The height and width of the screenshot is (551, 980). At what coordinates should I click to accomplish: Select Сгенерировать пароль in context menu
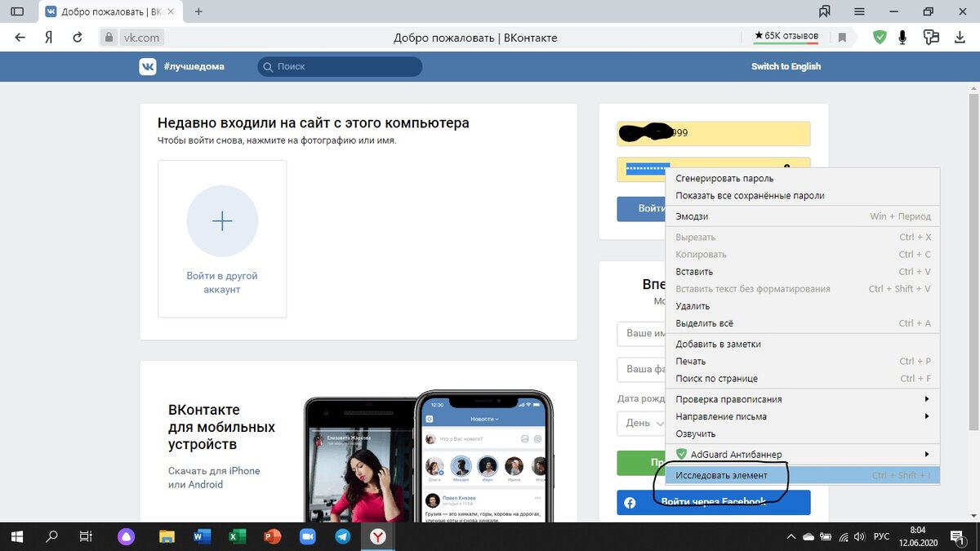(803, 178)
